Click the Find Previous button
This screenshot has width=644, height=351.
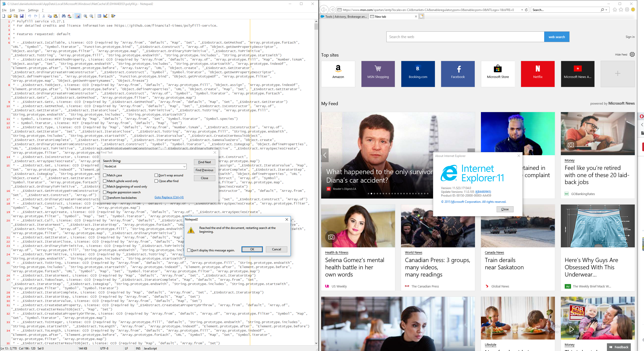point(204,170)
